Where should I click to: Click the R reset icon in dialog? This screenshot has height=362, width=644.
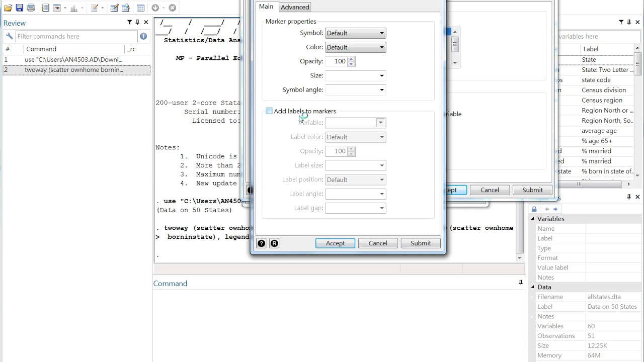(x=274, y=243)
